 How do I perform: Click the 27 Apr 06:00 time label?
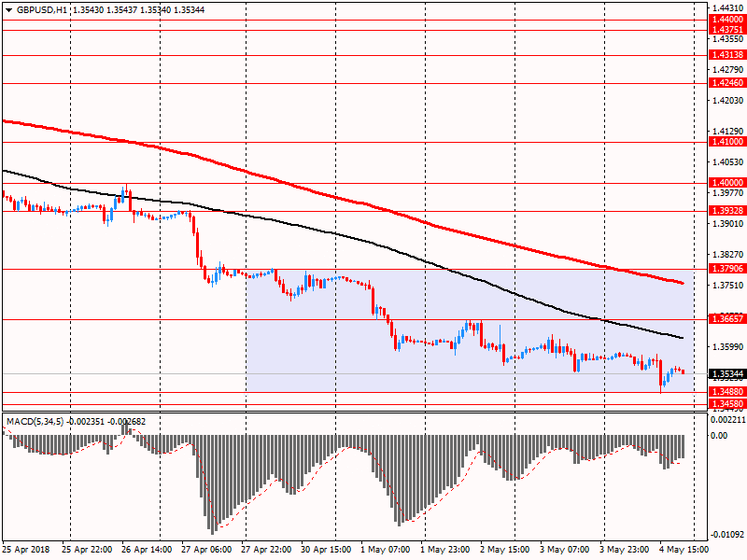(206, 550)
